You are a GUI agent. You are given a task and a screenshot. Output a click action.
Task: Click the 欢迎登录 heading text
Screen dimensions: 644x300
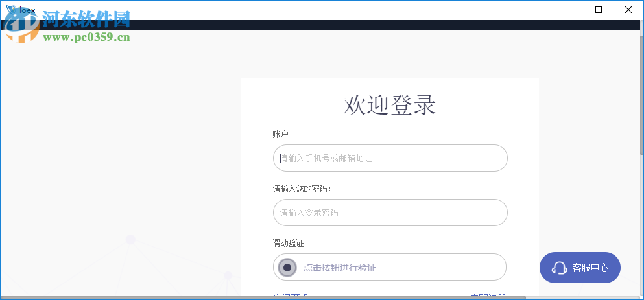[x=389, y=105]
